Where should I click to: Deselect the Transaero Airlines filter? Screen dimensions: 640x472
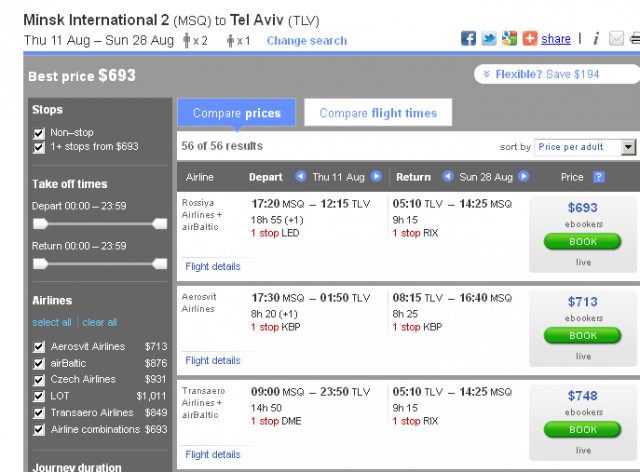coord(39,413)
